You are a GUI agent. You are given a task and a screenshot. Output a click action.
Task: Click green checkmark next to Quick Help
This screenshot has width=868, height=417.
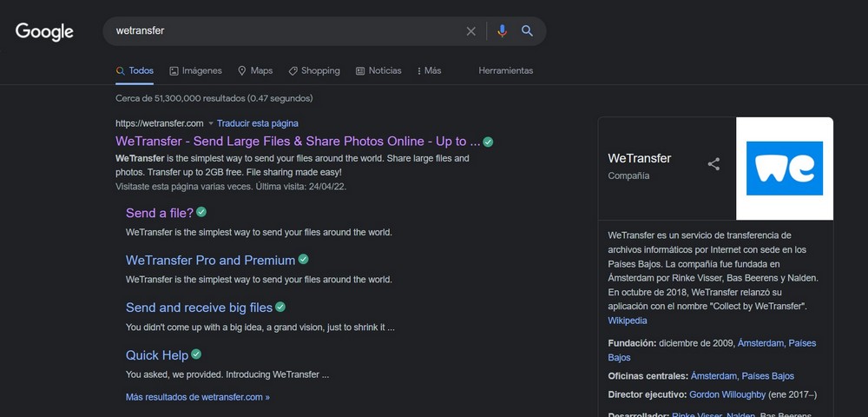pos(196,354)
